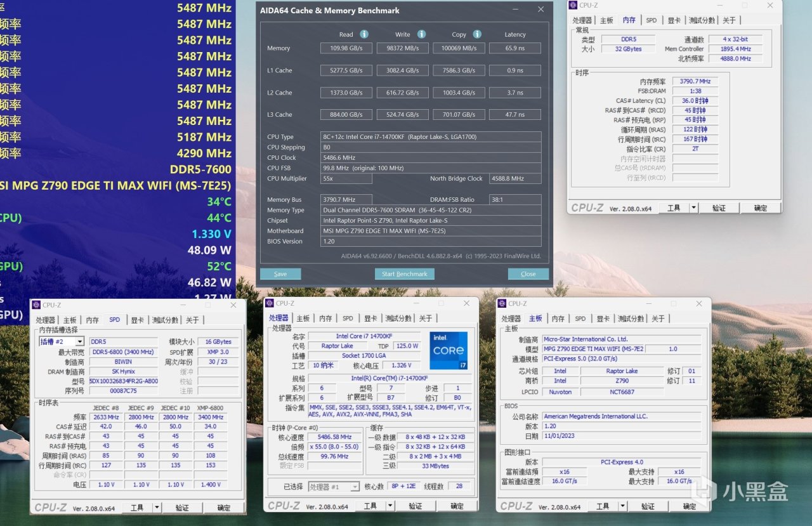Click AIDA64 BIOS Version field showing 1.20
The image size is (812, 526).
[x=431, y=241]
